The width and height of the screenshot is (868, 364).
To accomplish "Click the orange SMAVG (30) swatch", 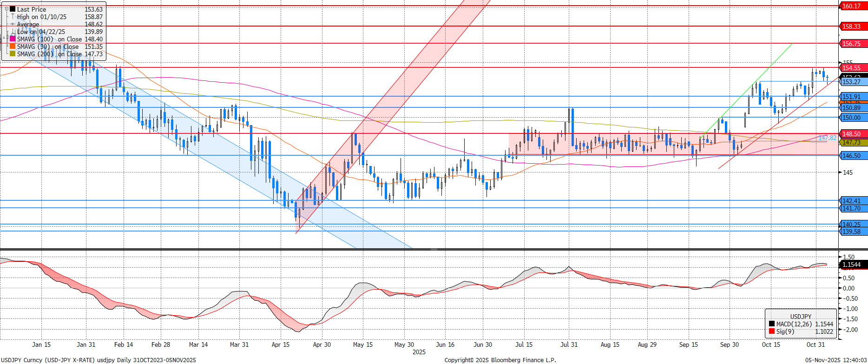I will click(x=13, y=46).
